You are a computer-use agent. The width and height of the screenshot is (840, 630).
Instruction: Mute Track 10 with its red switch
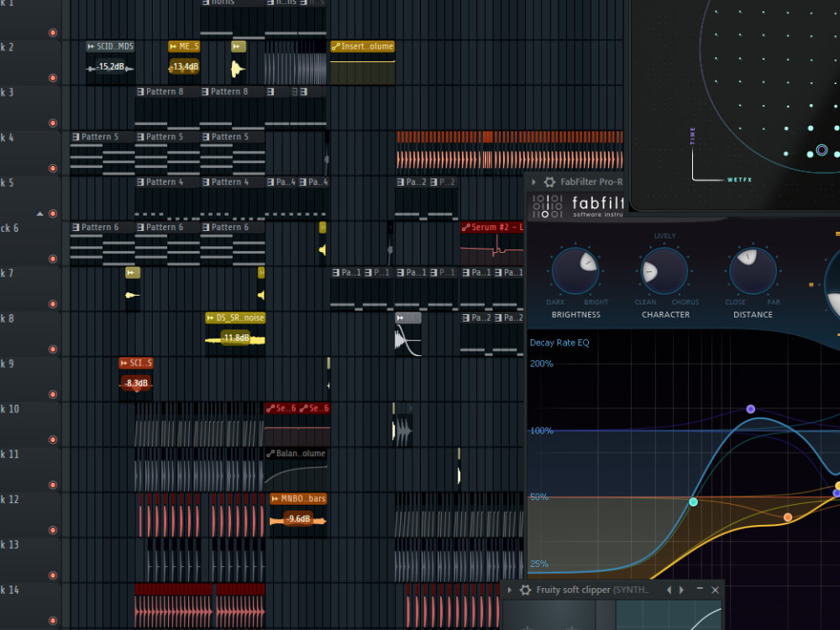coord(52,440)
